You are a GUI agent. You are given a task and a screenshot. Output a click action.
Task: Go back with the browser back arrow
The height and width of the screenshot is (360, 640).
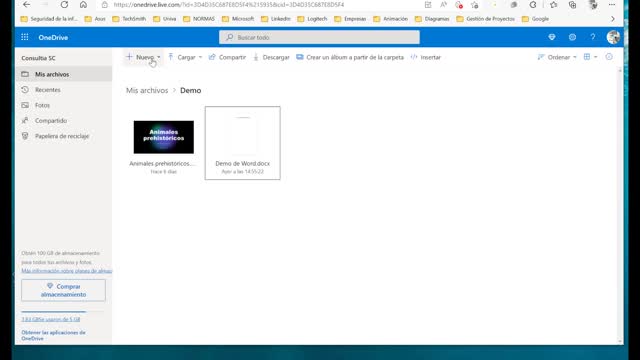click(27, 5)
